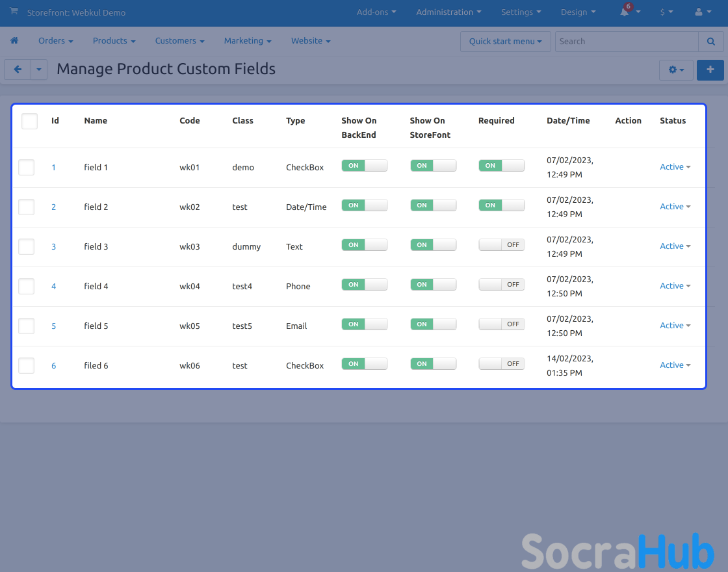Toggle Required switch for field 4
Image resolution: width=728 pixels, height=572 pixels.
[501, 285]
